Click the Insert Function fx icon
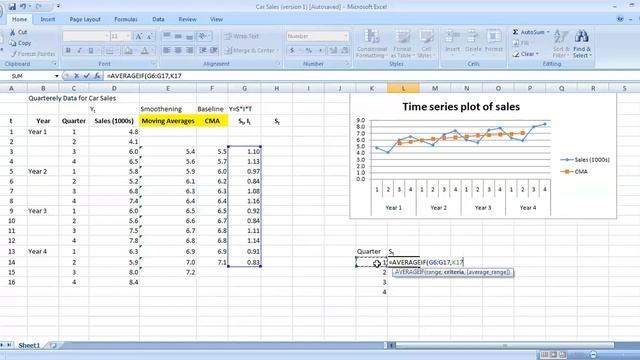Image resolution: width=640 pixels, height=360 pixels. click(x=97, y=76)
